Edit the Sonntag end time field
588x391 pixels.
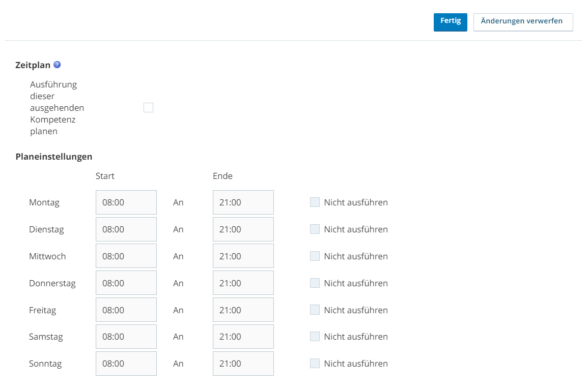click(243, 363)
